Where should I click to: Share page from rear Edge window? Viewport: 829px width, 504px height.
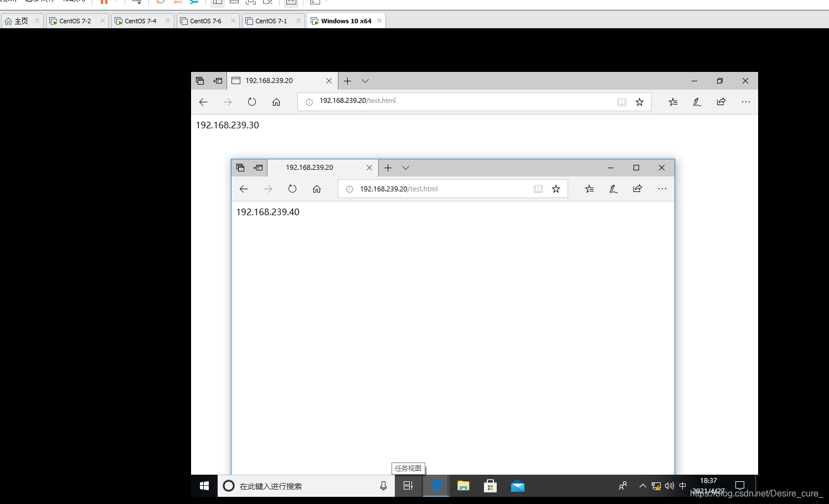point(721,102)
